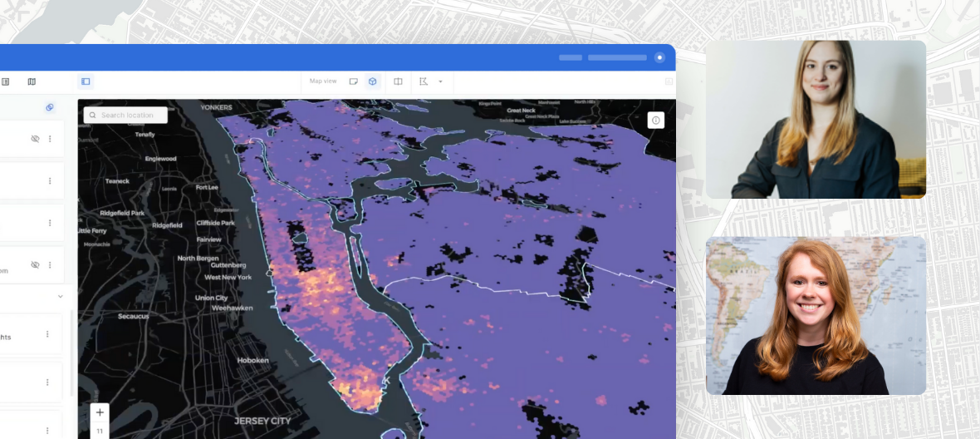Open options menu for second layer card

point(50,181)
